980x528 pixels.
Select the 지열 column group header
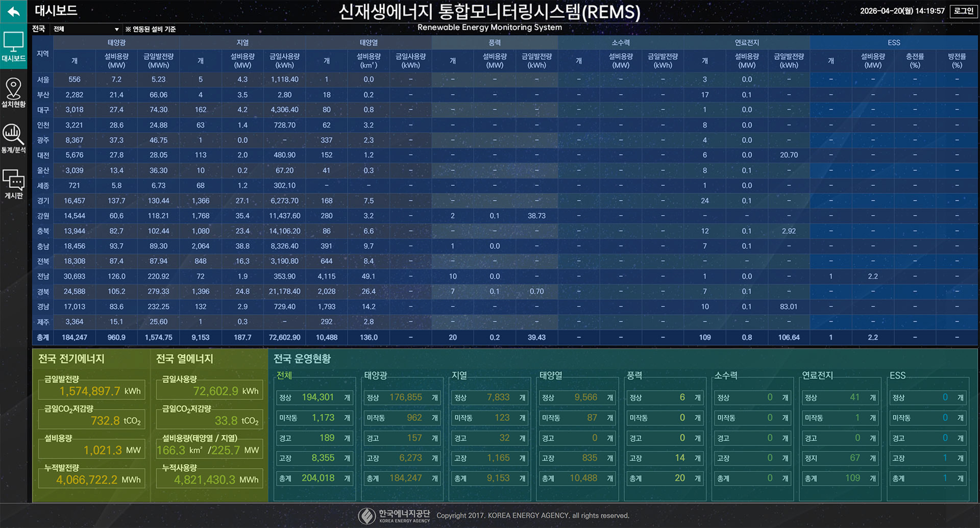pos(242,43)
